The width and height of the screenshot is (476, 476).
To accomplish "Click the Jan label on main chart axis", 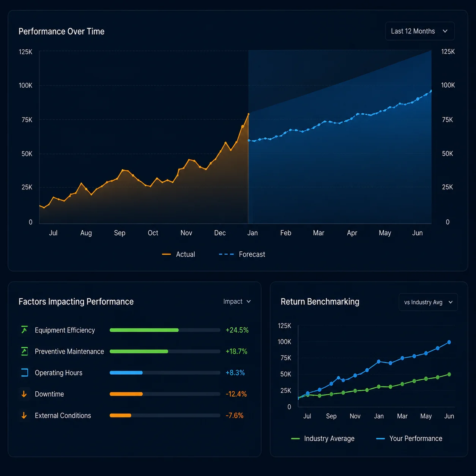I will tap(252, 233).
